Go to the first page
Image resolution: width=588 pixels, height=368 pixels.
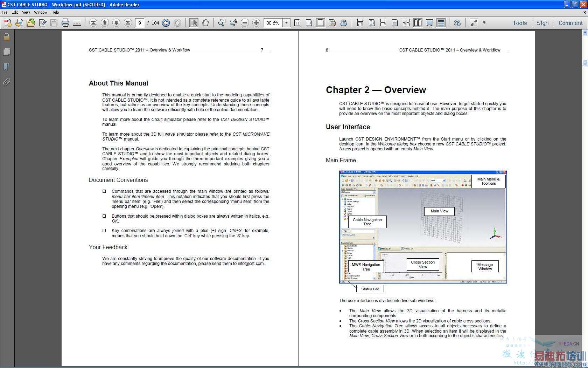click(x=93, y=23)
